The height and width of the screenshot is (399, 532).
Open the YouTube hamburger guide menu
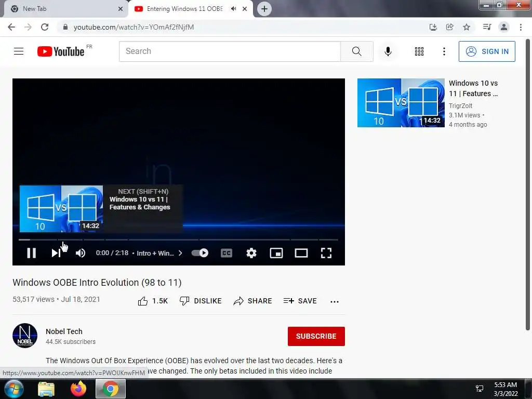[x=19, y=51]
